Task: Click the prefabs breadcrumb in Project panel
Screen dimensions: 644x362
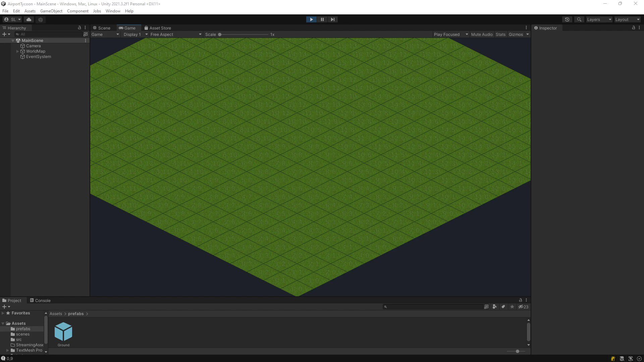Action: [x=75, y=313]
